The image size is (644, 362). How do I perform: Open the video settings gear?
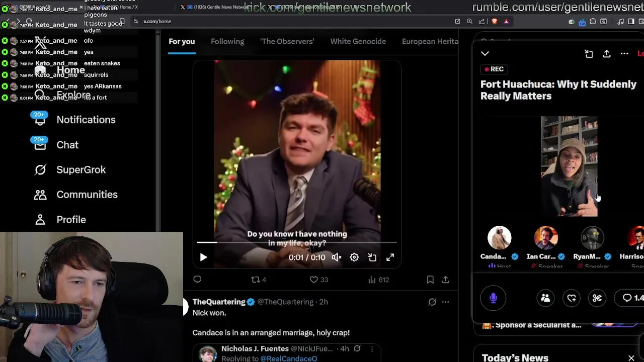coord(354,257)
